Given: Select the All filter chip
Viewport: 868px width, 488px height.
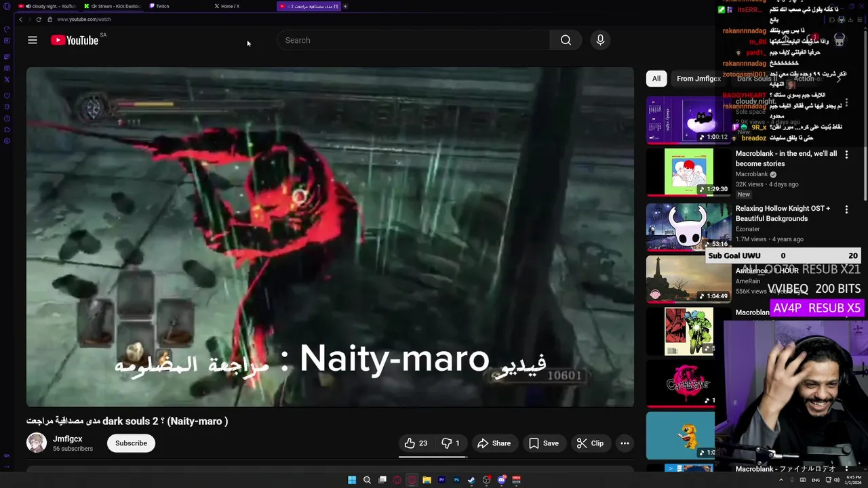Looking at the screenshot, I should pos(656,79).
